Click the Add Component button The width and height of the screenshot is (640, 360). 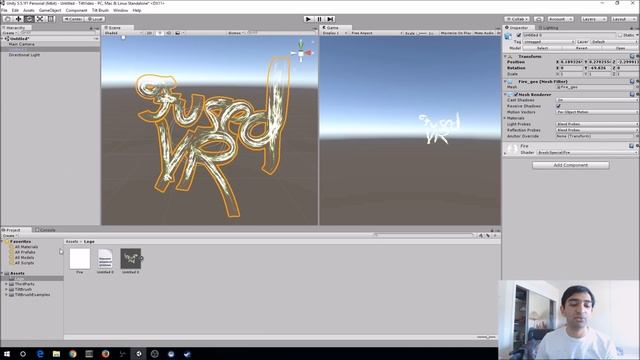coord(571,165)
